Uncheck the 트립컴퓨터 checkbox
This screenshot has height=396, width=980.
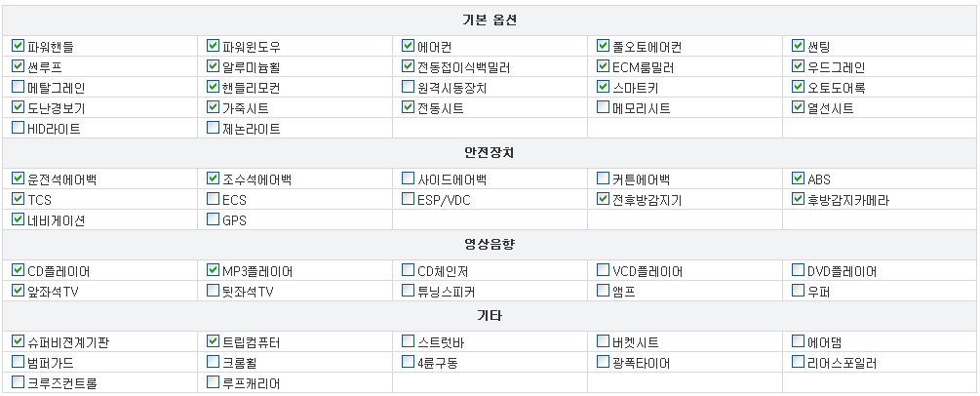214,341
